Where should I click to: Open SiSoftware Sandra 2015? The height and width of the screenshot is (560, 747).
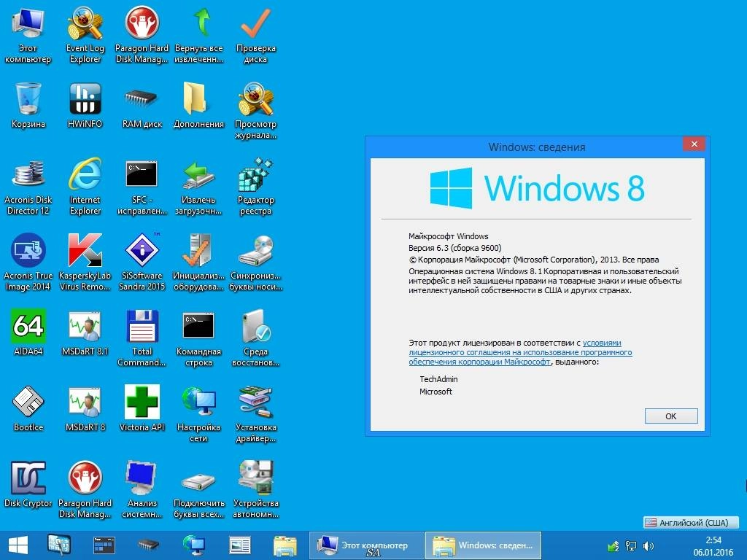(x=142, y=262)
